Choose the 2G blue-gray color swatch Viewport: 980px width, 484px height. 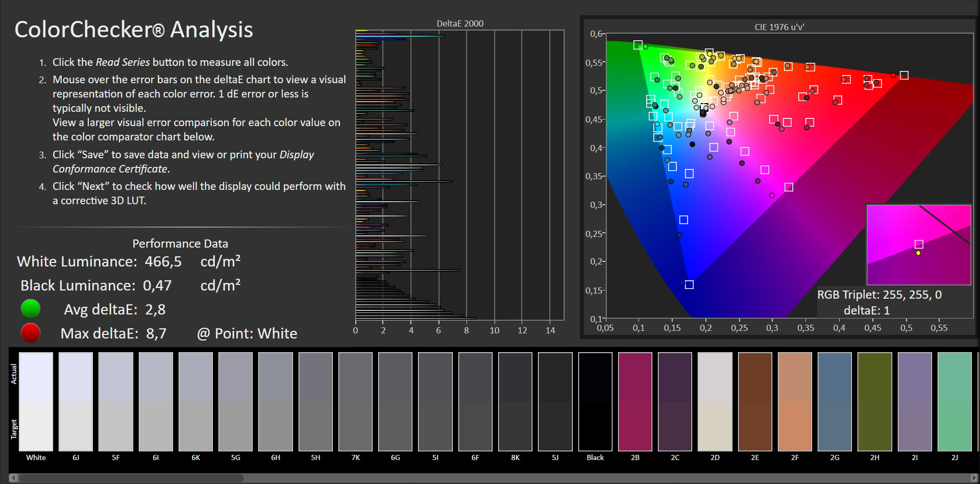(x=835, y=401)
